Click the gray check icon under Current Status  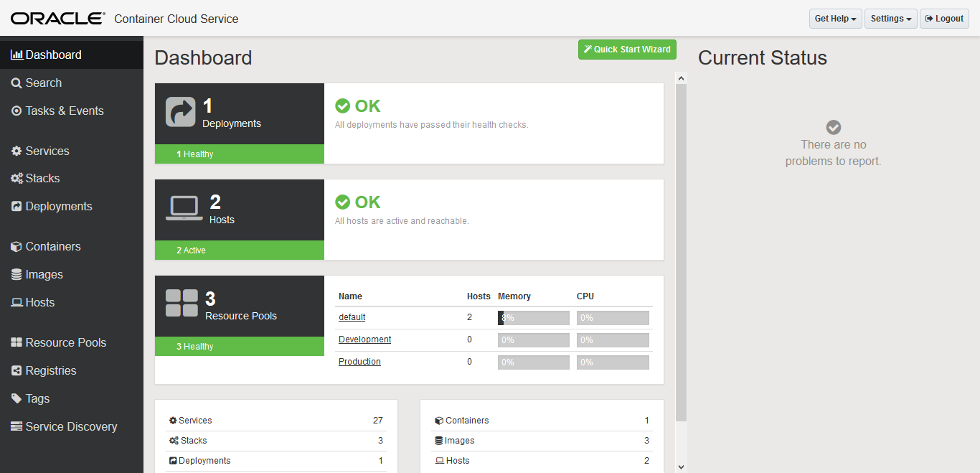(834, 127)
